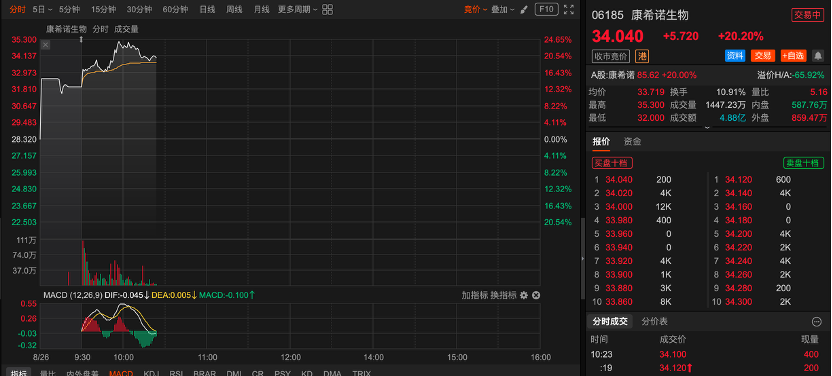Click the 换指标 link
This screenshot has width=832, height=376.
pos(503,295)
